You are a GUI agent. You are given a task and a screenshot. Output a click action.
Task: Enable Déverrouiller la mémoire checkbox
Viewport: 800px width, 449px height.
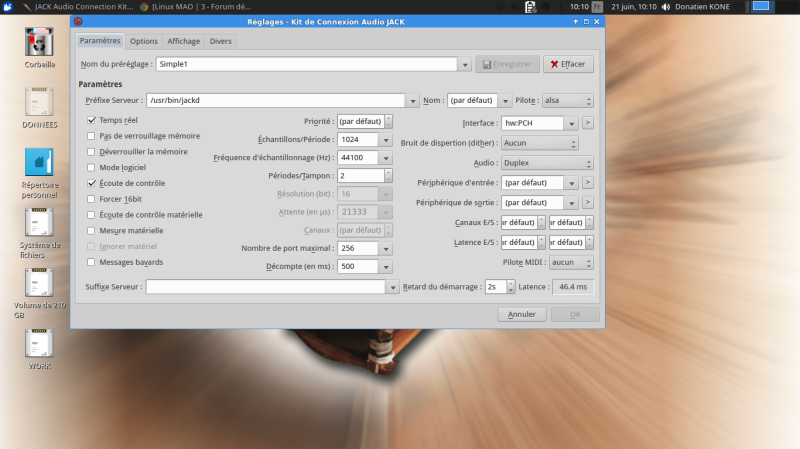tap(91, 152)
